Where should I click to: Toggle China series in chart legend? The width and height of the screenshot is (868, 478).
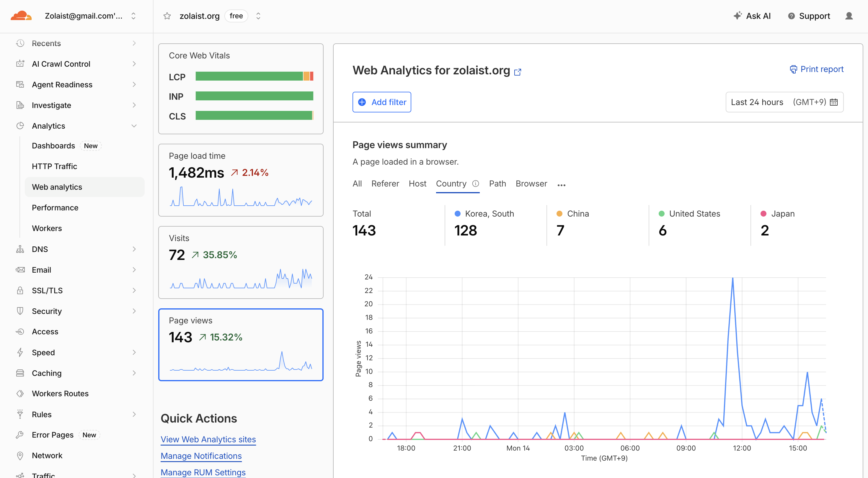point(572,214)
